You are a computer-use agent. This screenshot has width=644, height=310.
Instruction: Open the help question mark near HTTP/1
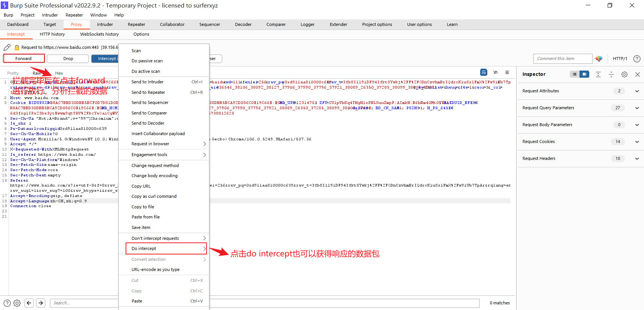pyautogui.click(x=637, y=59)
